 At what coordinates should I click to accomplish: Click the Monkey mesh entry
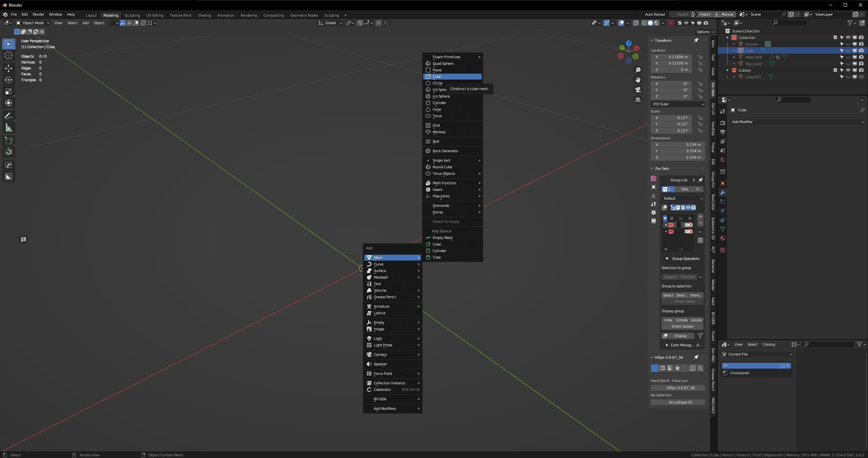(x=439, y=132)
